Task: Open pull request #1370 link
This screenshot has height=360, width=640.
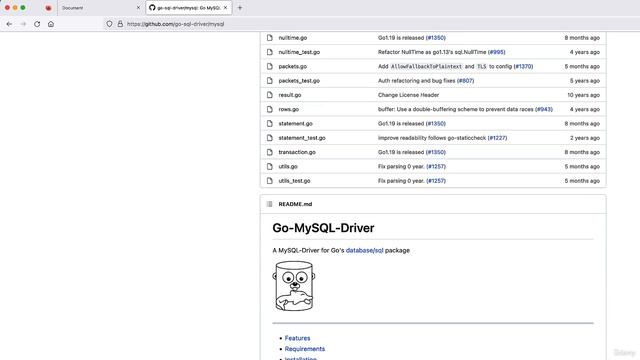Action: point(523,66)
